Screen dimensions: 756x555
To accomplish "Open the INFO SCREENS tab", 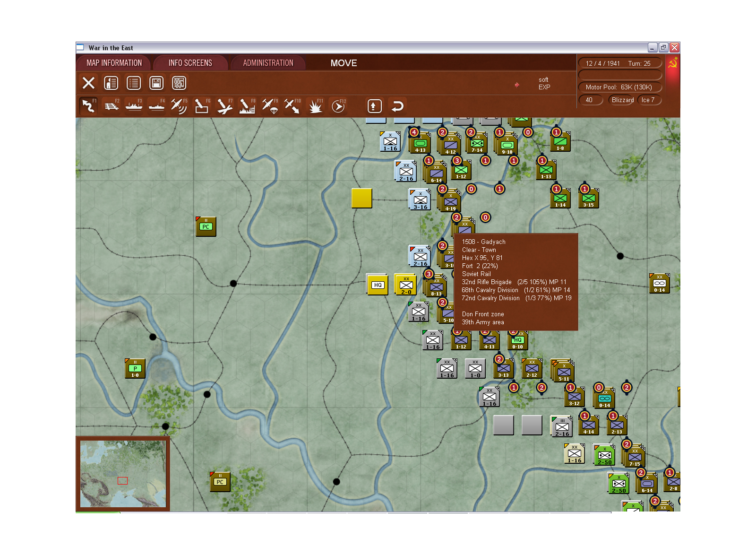I will pos(190,63).
